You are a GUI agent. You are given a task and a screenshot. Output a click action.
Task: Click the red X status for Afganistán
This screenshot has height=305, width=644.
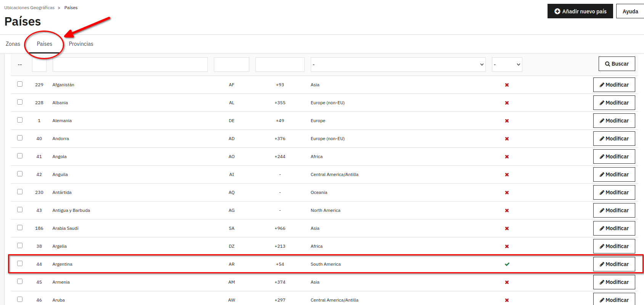click(x=507, y=85)
